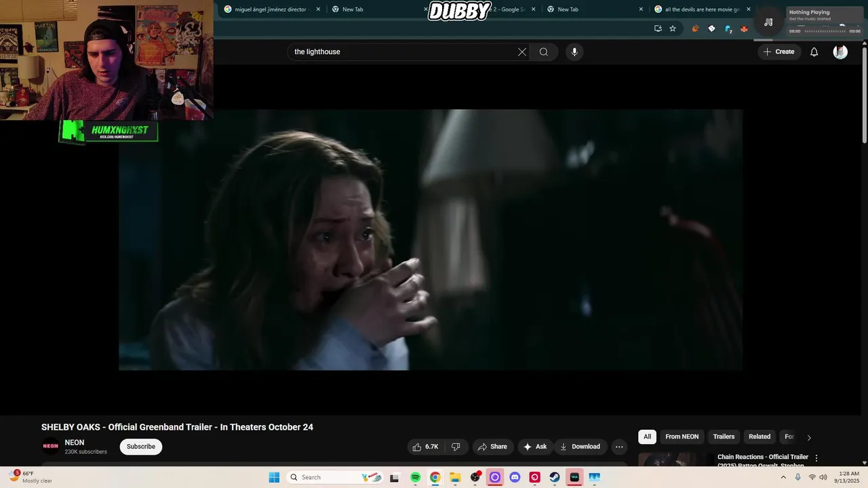Show hidden system tray icons
This screenshot has width=868, height=488.
coord(783,477)
